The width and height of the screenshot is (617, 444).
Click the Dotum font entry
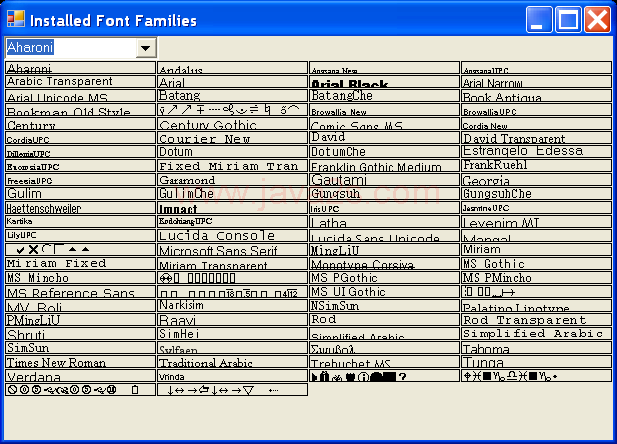coord(232,152)
